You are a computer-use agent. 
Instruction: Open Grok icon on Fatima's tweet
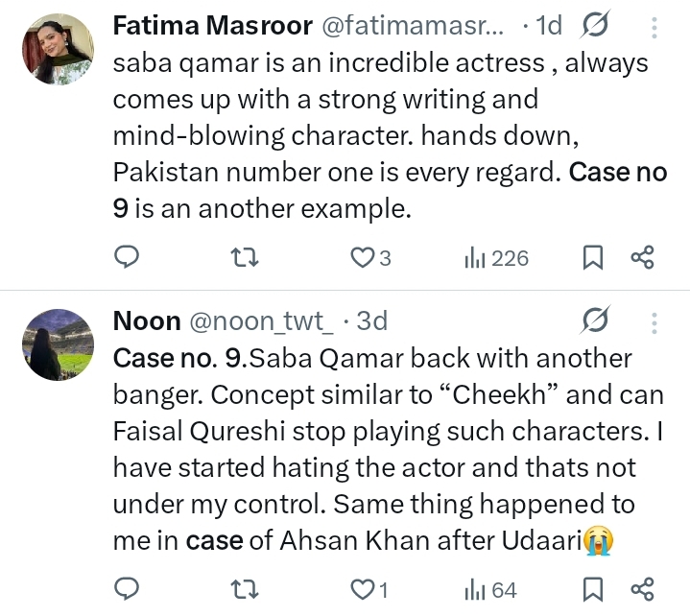[x=597, y=26]
